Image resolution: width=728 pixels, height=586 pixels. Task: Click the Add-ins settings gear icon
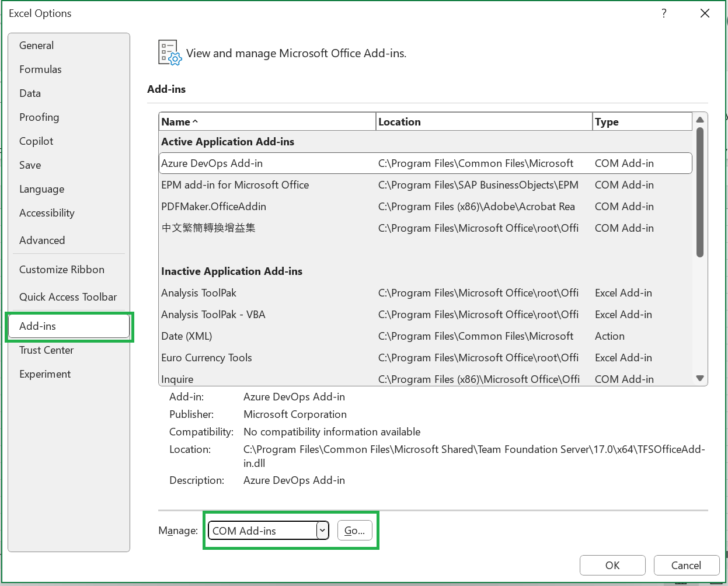(x=170, y=53)
